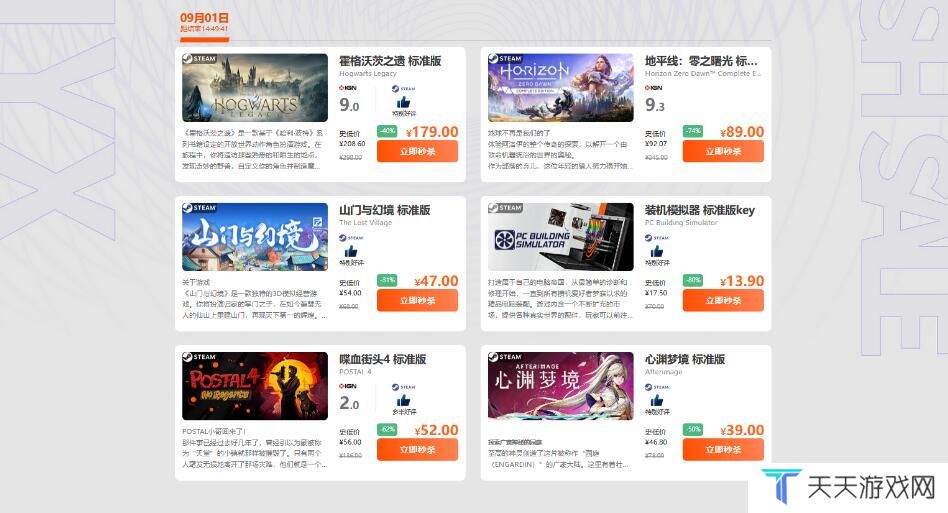Open the Horizon Zero Dawn cover image

tap(561, 88)
